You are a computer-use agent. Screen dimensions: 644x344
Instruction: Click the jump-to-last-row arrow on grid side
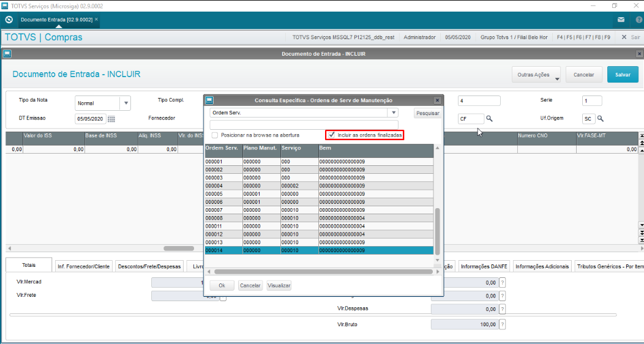tap(641, 240)
